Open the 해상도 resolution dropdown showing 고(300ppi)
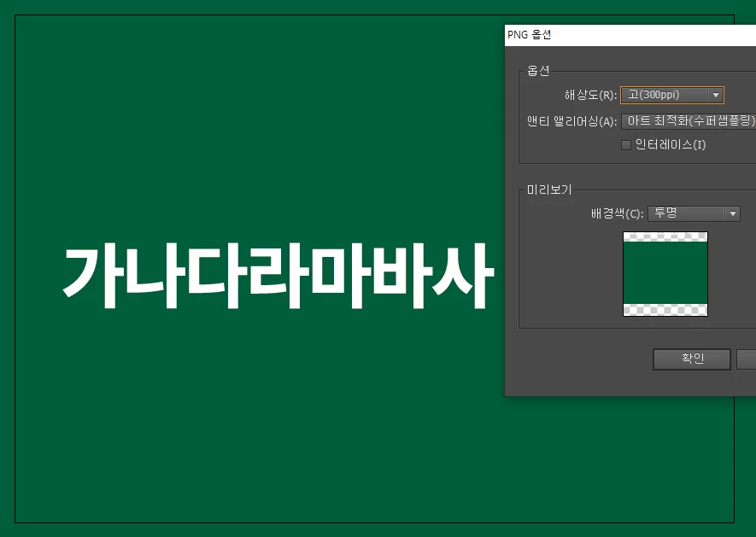The width and height of the screenshot is (756, 537). point(672,95)
